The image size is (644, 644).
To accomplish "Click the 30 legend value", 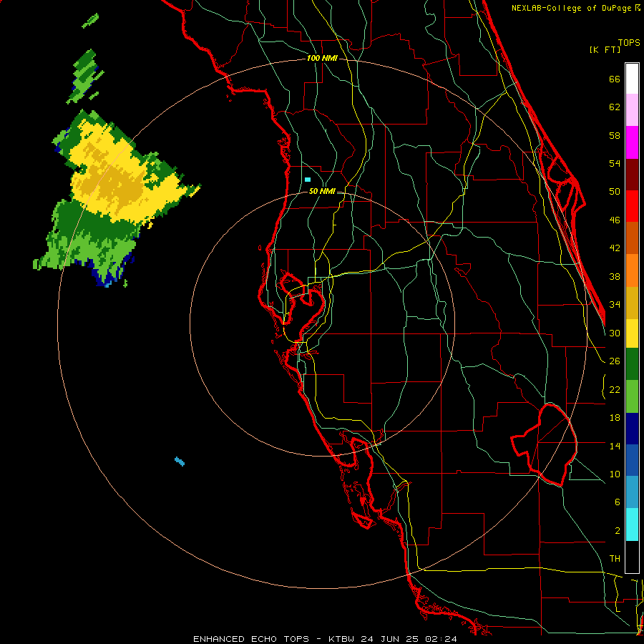I will (615, 333).
